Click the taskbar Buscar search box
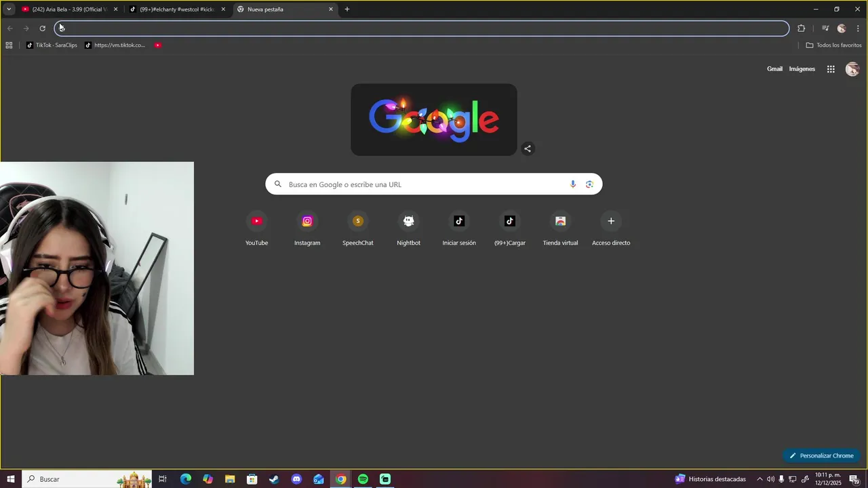The image size is (868, 488). (x=86, y=479)
